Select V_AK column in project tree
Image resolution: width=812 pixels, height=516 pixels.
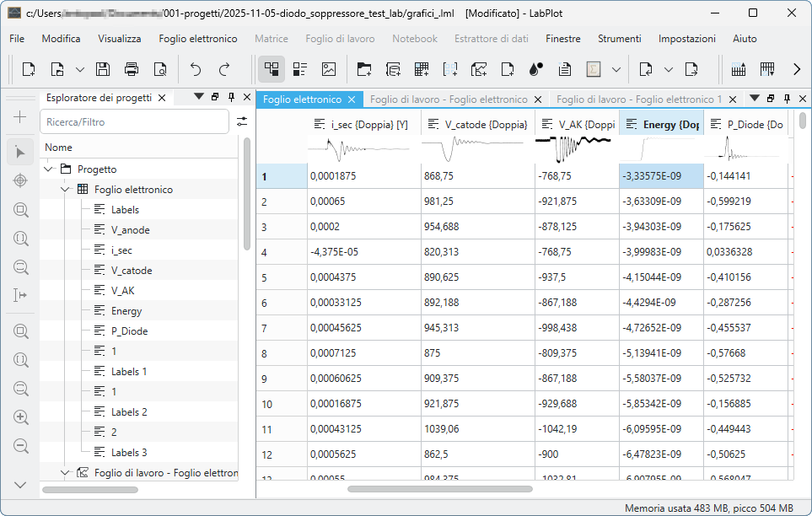click(x=122, y=291)
